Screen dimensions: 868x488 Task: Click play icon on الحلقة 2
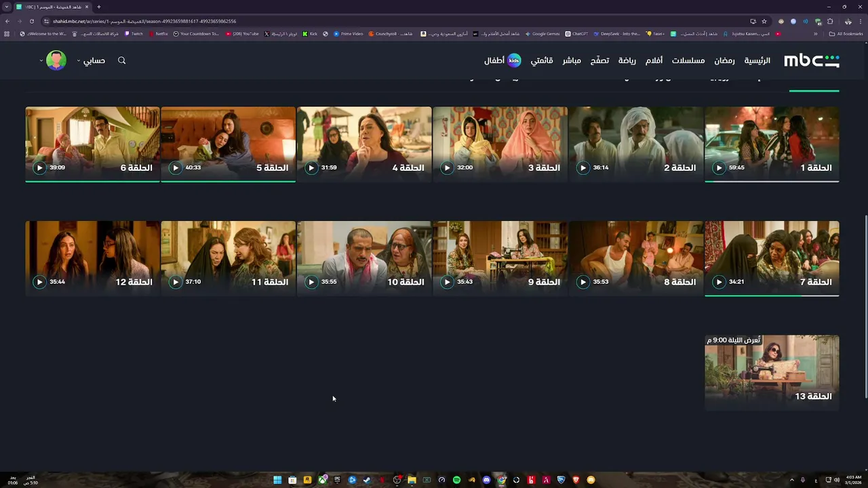coord(583,167)
